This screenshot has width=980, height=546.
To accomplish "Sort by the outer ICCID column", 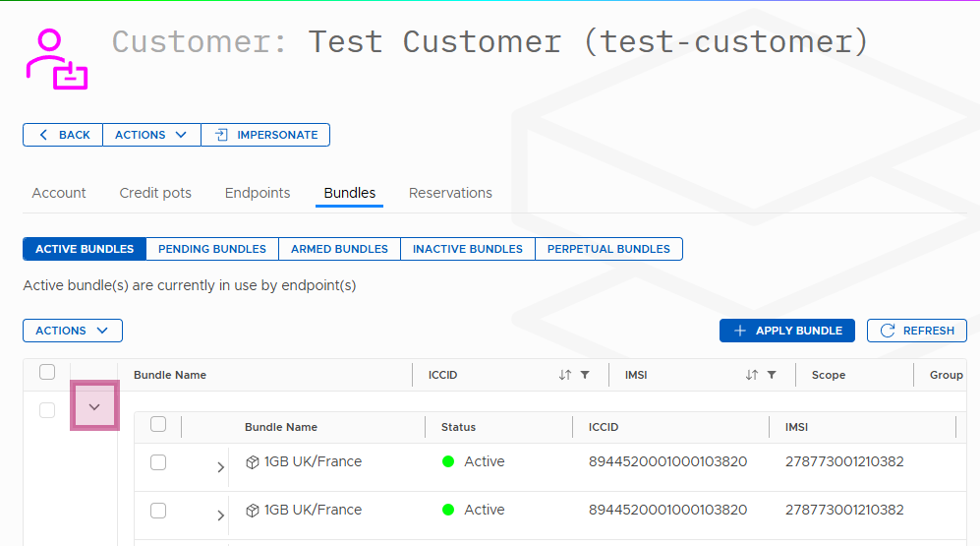I will (x=565, y=375).
